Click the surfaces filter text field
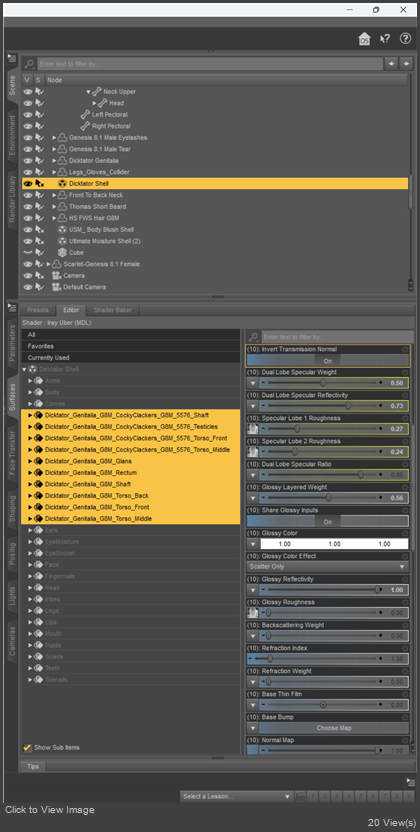This screenshot has width=420, height=832. [x=338, y=337]
